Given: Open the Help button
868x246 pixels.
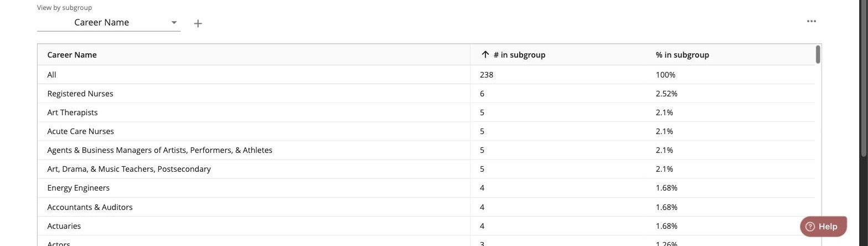Looking at the screenshot, I should [x=824, y=226].
